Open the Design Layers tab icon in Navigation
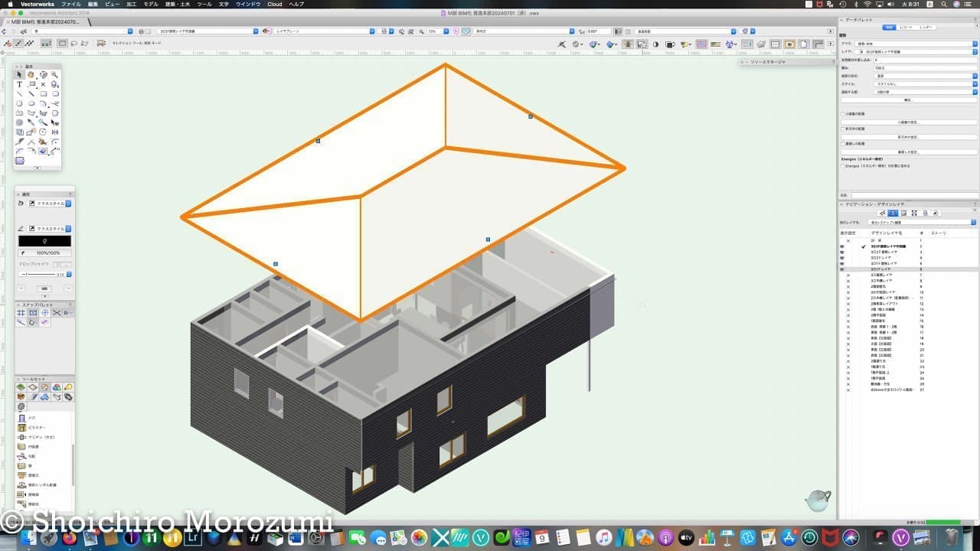980x551 pixels. pyautogui.click(x=892, y=213)
